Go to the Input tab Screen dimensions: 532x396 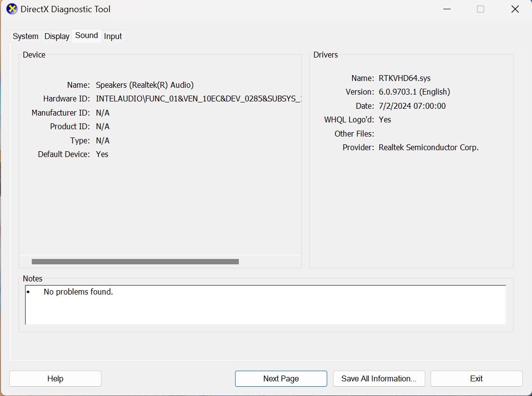pyautogui.click(x=113, y=37)
